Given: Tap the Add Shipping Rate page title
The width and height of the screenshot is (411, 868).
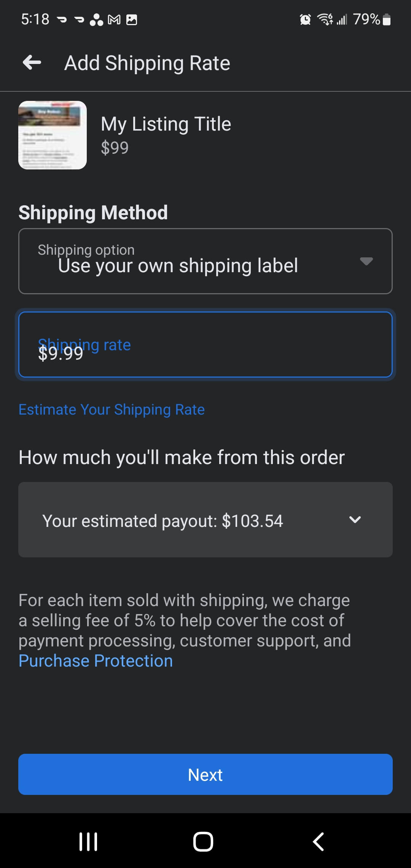Looking at the screenshot, I should pos(147,63).
